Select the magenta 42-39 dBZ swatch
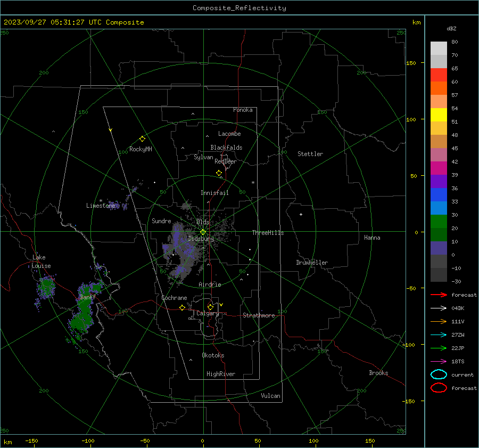The image size is (479, 448). (x=439, y=168)
